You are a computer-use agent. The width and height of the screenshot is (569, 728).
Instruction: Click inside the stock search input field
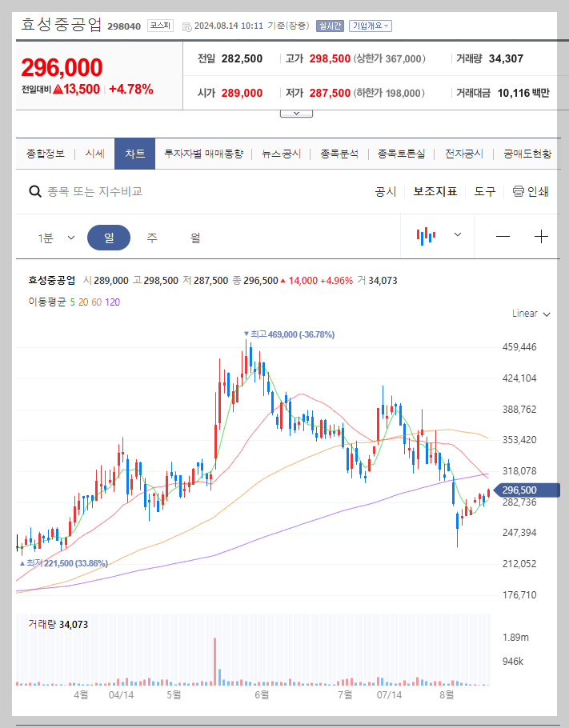click(160, 192)
